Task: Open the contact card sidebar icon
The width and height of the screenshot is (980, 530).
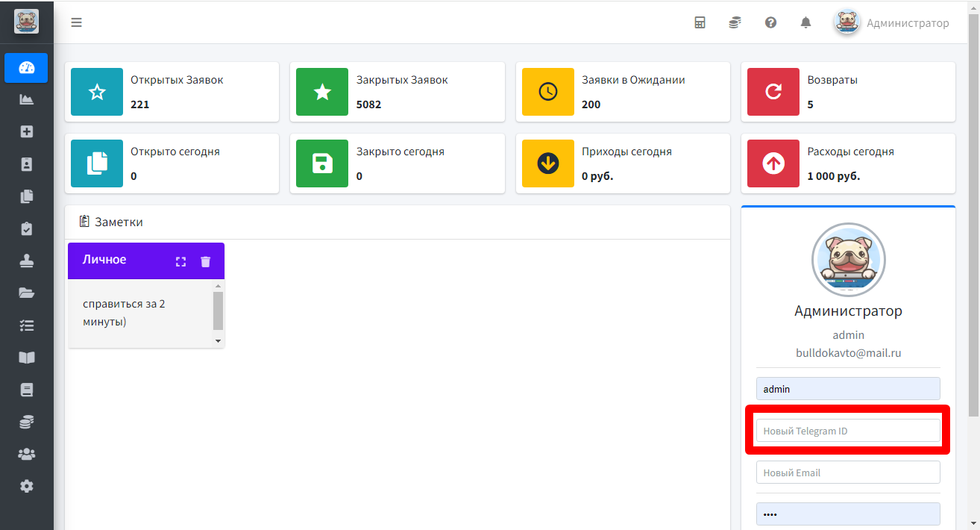Action: 27,164
